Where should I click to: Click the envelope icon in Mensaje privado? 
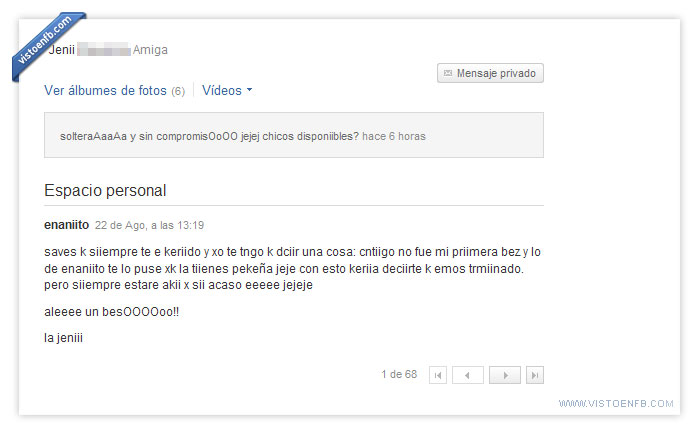click(x=448, y=73)
